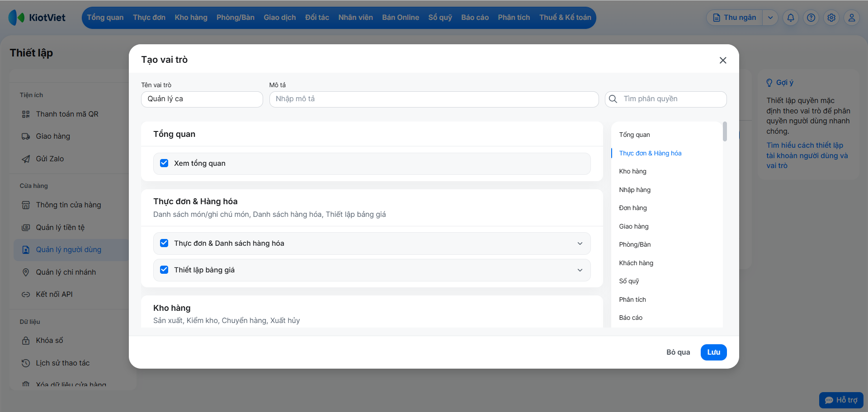Click the Lịch sử thao tác history icon

coord(26,363)
